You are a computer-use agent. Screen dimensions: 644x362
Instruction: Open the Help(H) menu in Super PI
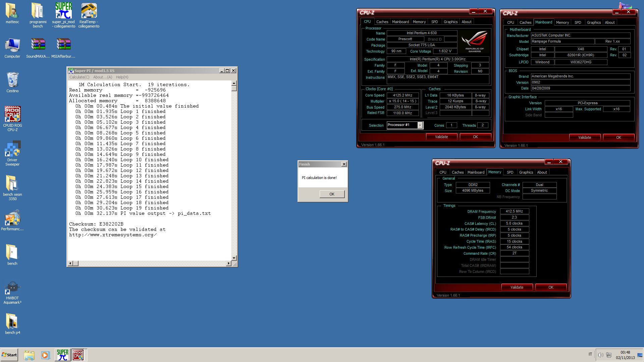coord(122,77)
